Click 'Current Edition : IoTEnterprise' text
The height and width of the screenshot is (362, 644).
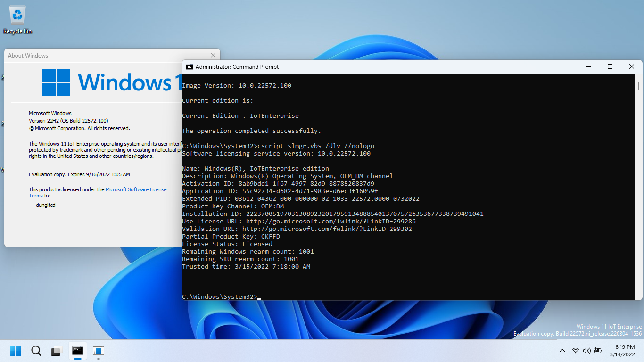(240, 116)
